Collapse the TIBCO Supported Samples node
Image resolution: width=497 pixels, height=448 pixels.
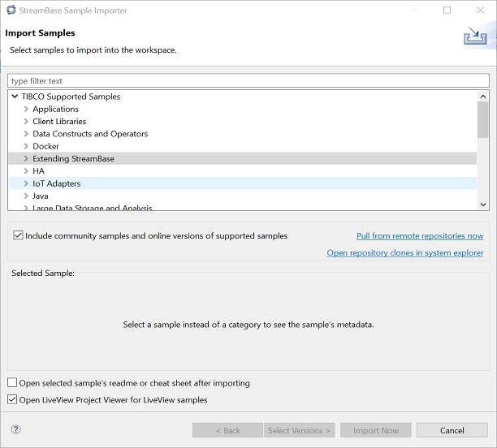tap(15, 97)
